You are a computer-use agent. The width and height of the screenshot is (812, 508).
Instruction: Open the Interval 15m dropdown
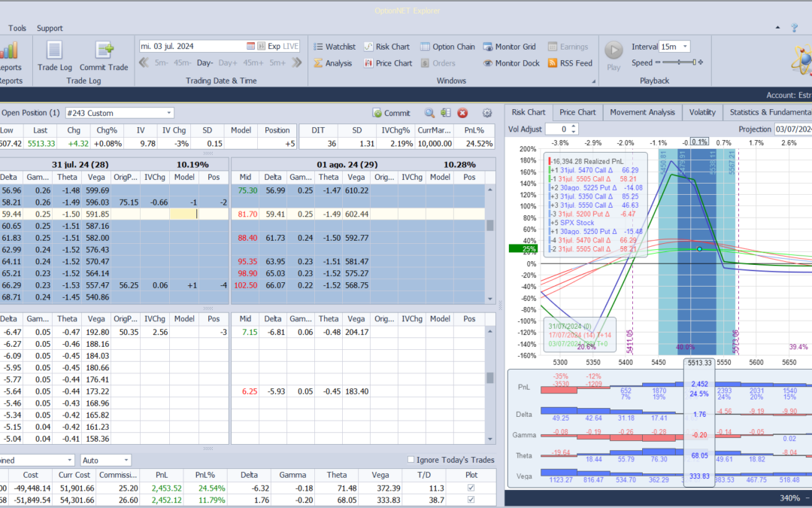click(x=685, y=47)
